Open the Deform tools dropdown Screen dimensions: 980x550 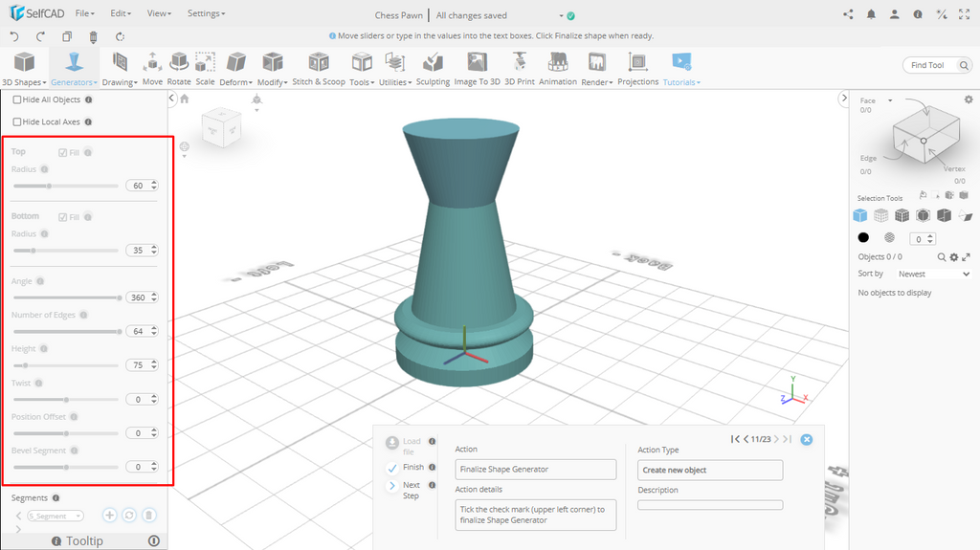[x=235, y=82]
